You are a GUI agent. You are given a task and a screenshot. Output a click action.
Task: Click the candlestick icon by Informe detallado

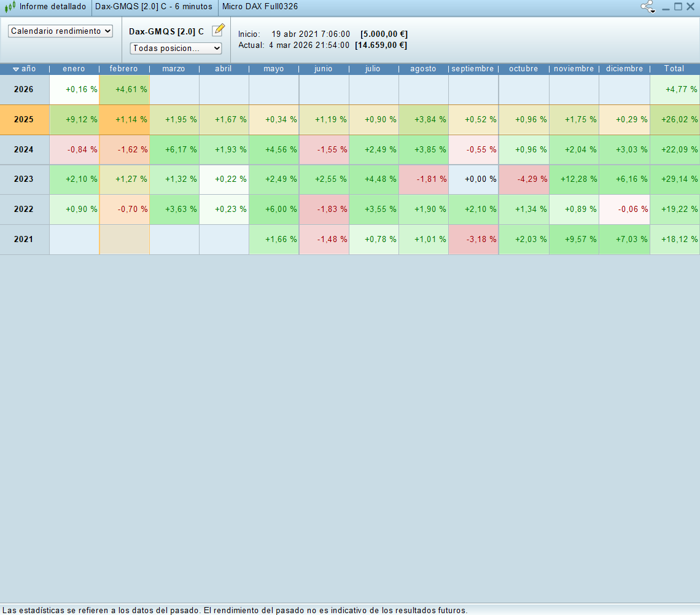[10, 7]
